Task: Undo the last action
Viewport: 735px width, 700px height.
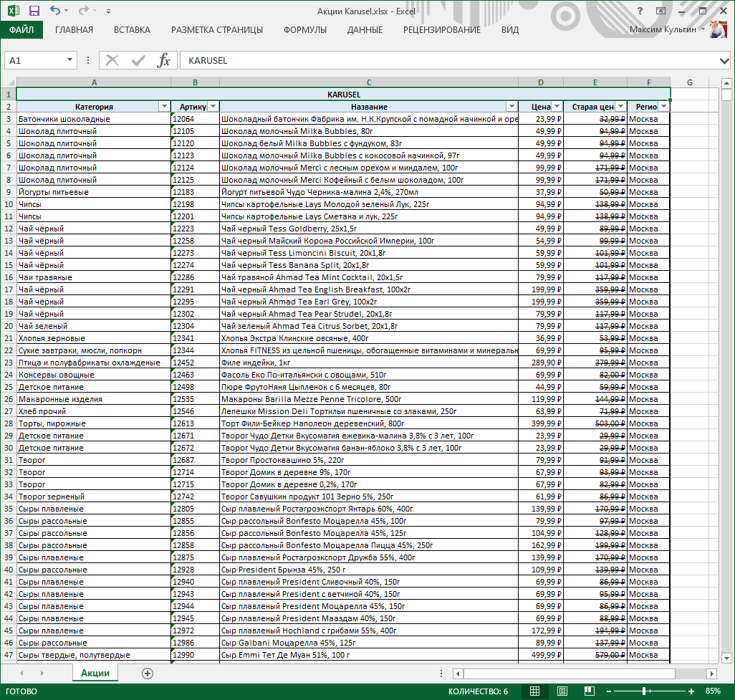Action: [55, 10]
